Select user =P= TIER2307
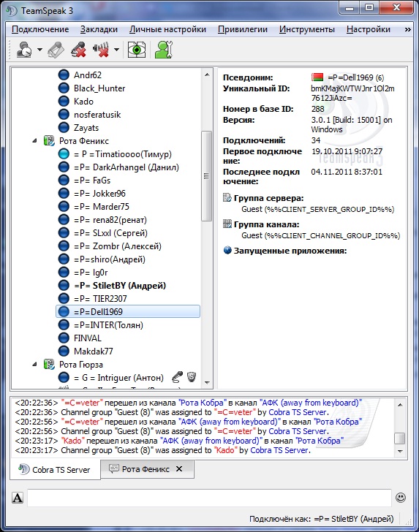 [x=100, y=299]
